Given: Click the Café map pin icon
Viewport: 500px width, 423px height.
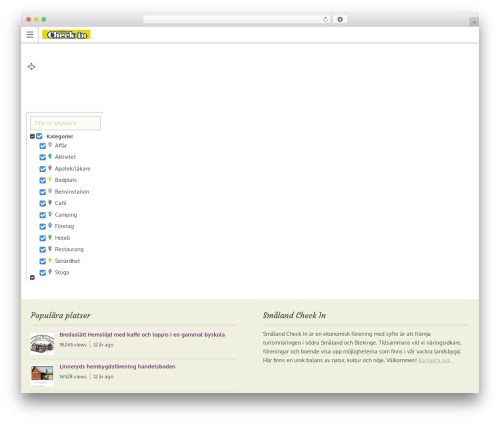Looking at the screenshot, I should pyautogui.click(x=50, y=202).
